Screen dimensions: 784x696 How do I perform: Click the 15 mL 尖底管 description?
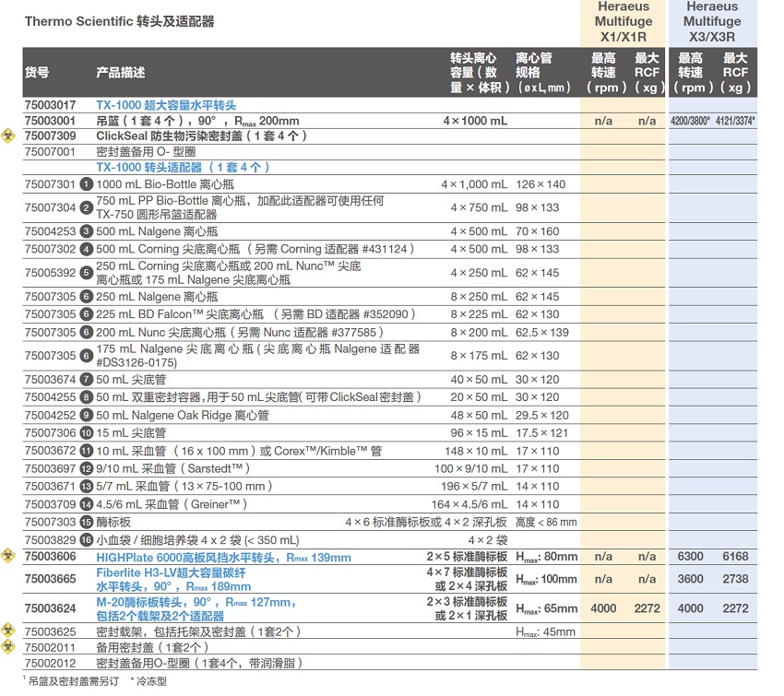click(131, 432)
